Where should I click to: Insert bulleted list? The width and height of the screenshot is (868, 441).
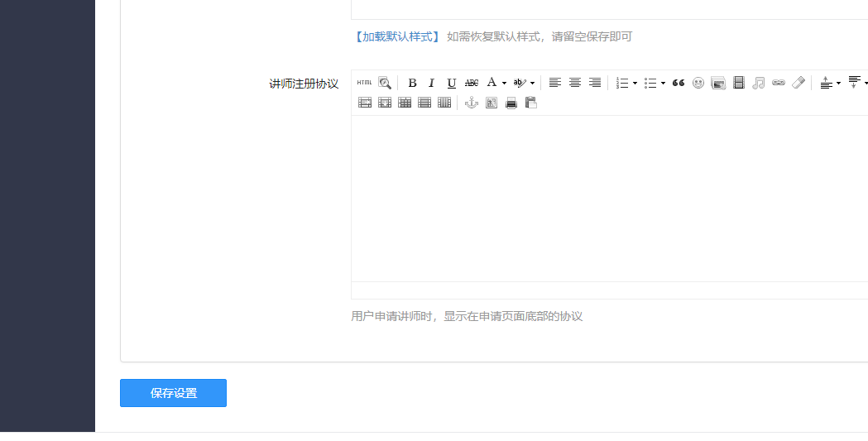[x=650, y=83]
